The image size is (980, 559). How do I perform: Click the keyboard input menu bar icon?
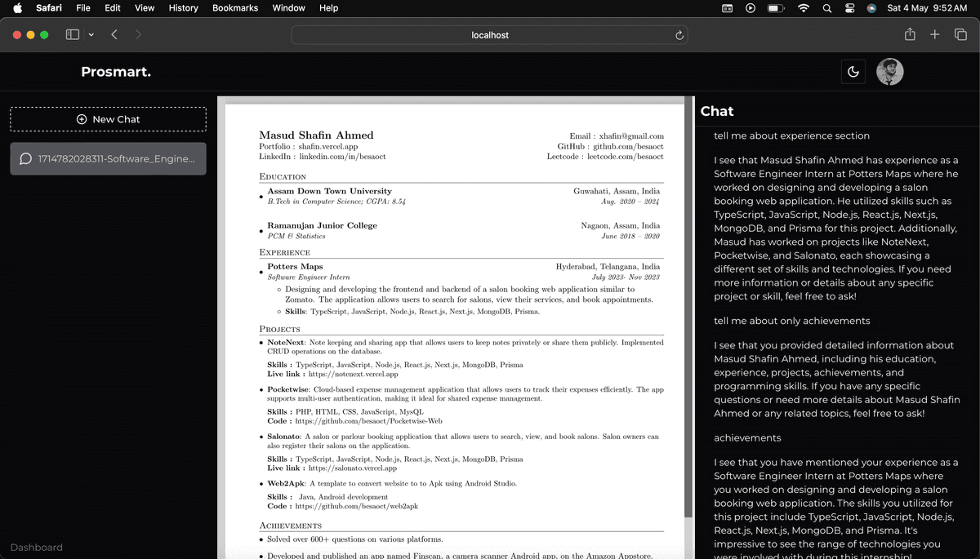point(728,8)
